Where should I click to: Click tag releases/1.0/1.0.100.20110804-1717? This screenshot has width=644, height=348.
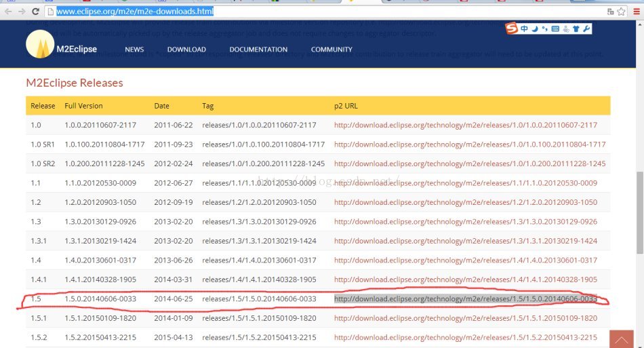(x=263, y=144)
